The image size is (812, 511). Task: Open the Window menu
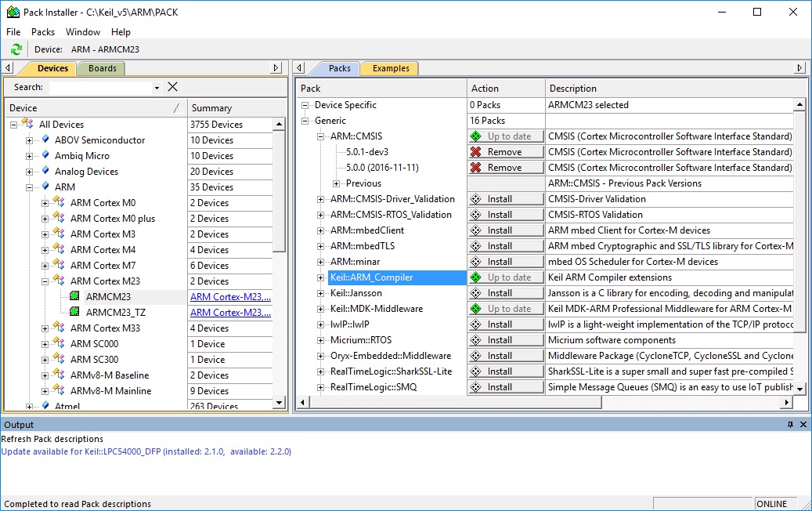tap(83, 32)
